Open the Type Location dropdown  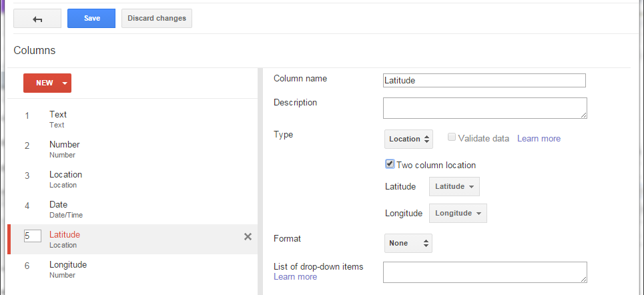[408, 139]
